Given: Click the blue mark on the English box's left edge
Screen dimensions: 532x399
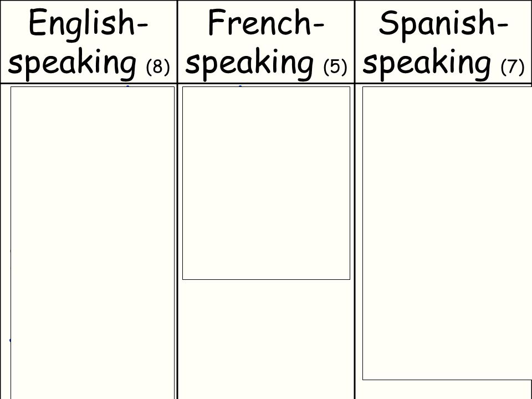Looking at the screenshot, I should pos(10,340).
